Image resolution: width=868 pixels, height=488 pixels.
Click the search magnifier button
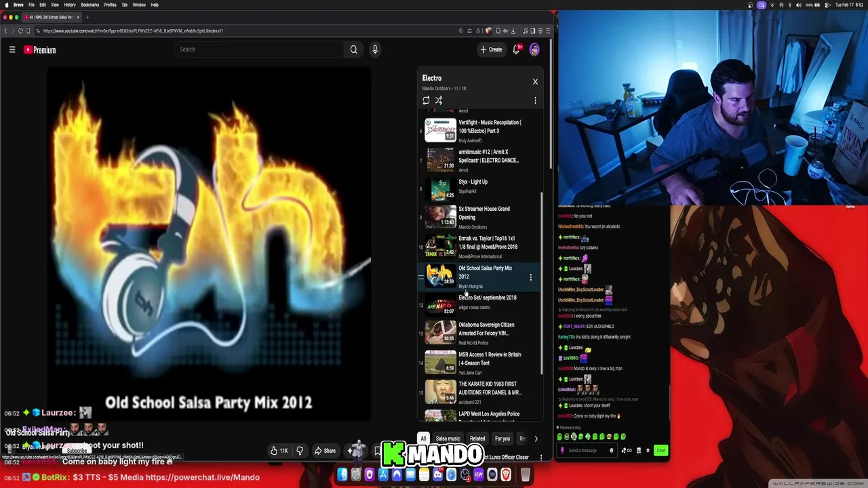click(353, 49)
